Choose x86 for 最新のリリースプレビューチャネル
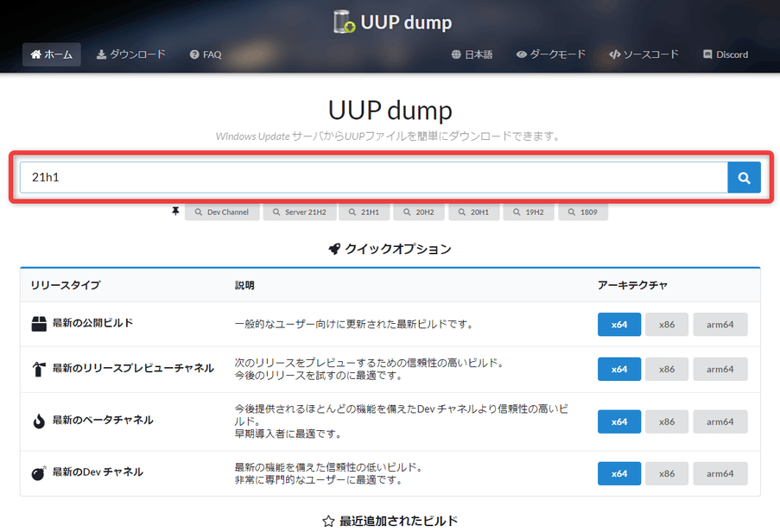The width and height of the screenshot is (780, 532). pos(667,370)
